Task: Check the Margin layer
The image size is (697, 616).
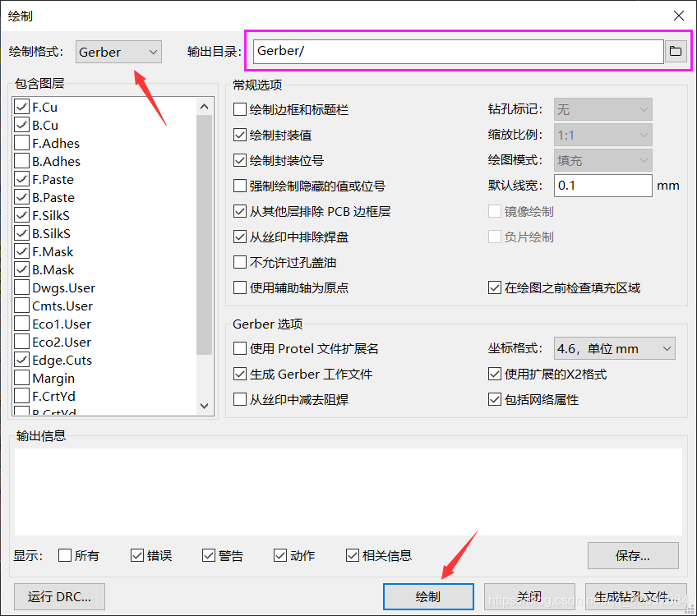Action: pyautogui.click(x=21, y=378)
